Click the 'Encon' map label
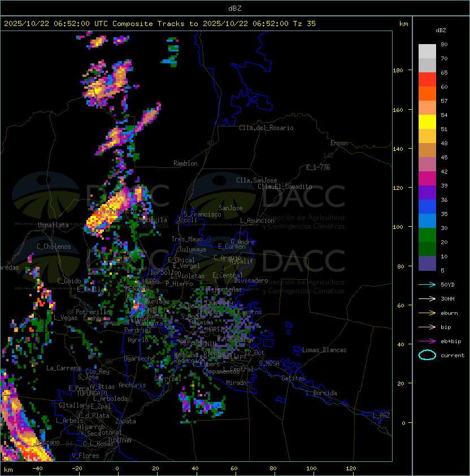This screenshot has width=470, height=476. click(x=339, y=143)
